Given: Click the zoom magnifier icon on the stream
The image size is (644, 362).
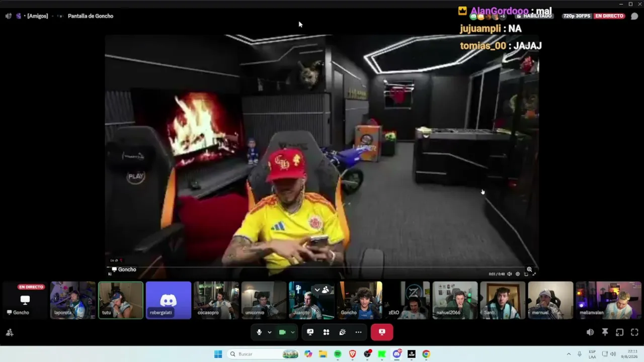Looking at the screenshot, I should click(x=529, y=269).
